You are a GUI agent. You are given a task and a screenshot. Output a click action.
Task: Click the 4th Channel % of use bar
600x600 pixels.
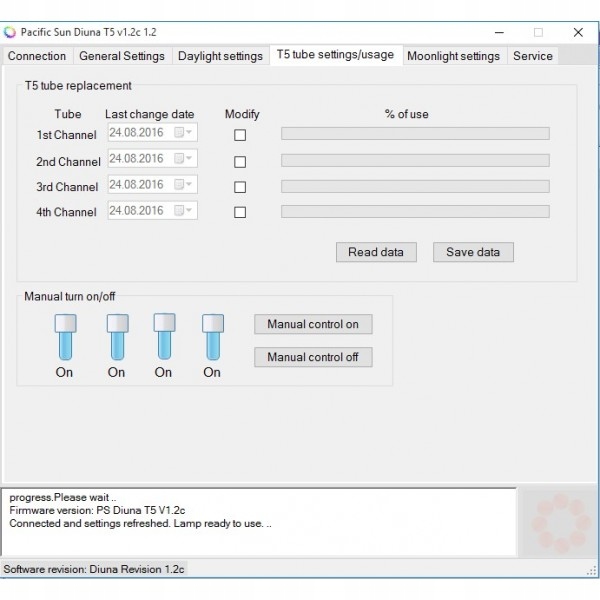[x=415, y=212]
